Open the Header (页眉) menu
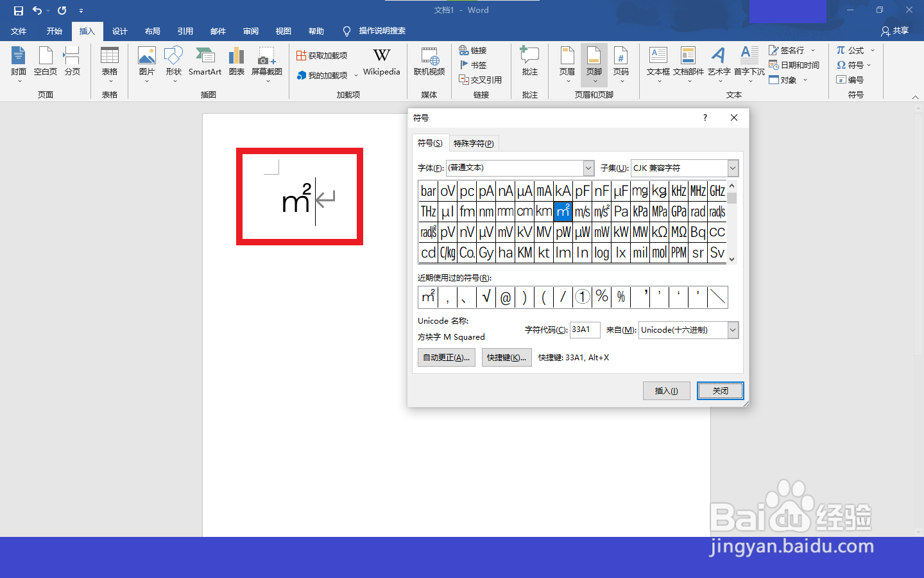 567,64
